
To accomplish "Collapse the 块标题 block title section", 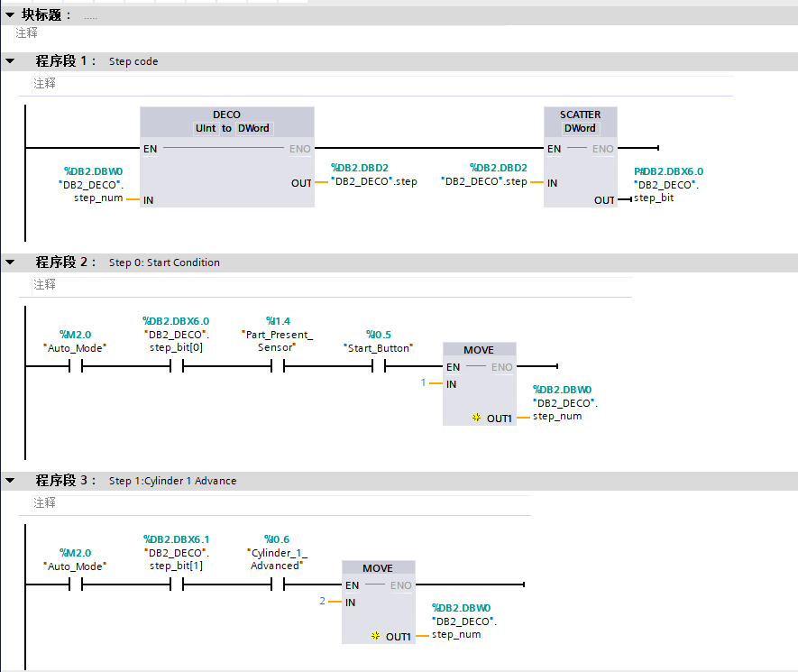I will tap(10, 16).
